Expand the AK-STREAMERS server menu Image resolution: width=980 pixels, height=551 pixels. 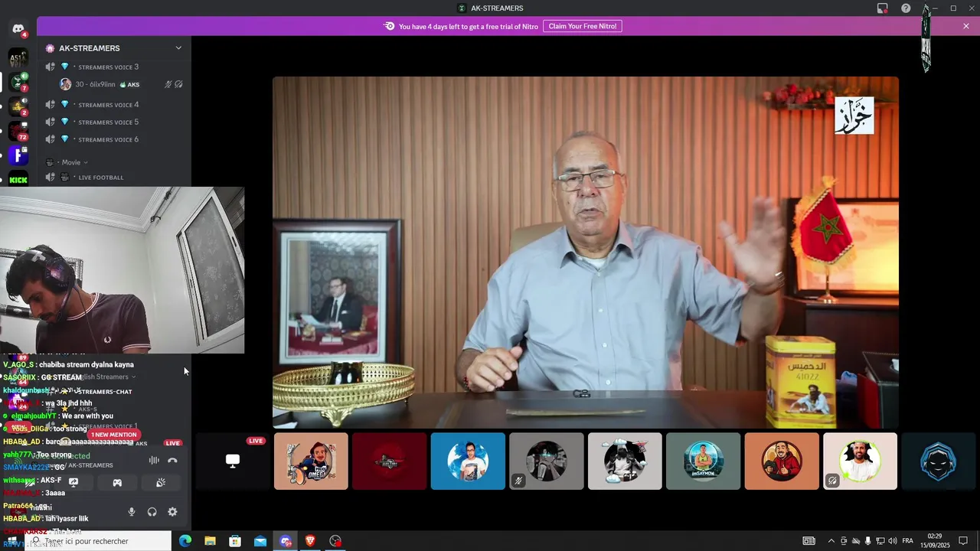click(178, 47)
